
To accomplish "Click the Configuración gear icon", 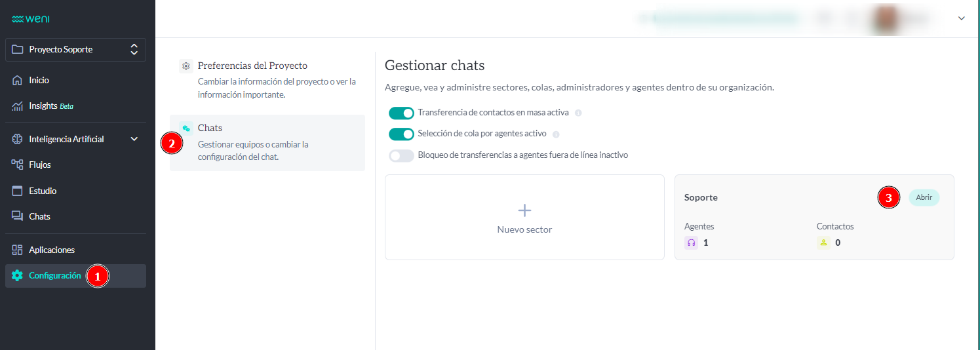I will click(x=18, y=276).
